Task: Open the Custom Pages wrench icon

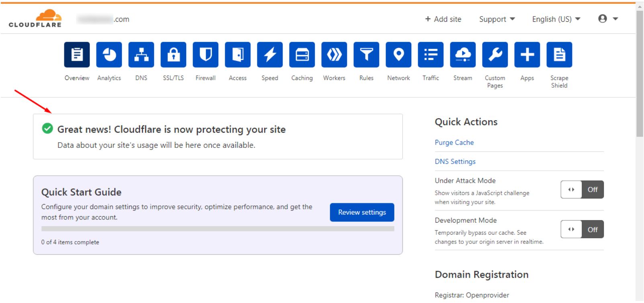Action: pyautogui.click(x=495, y=55)
